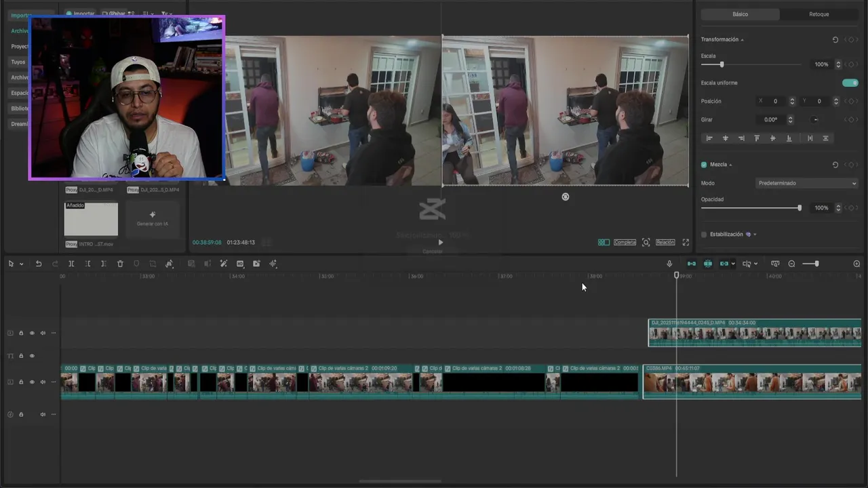Screen dimensions: 868x488
Task: Select the DJI_20251116194444 clip on timeline
Action: pos(755,333)
